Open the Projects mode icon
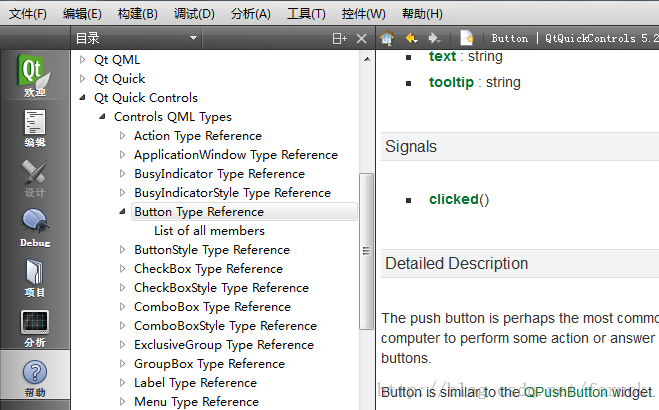 click(34, 278)
